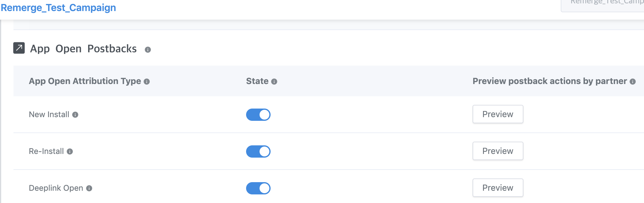Click info icon for Preview postback actions header
644x203 pixels.
633,82
